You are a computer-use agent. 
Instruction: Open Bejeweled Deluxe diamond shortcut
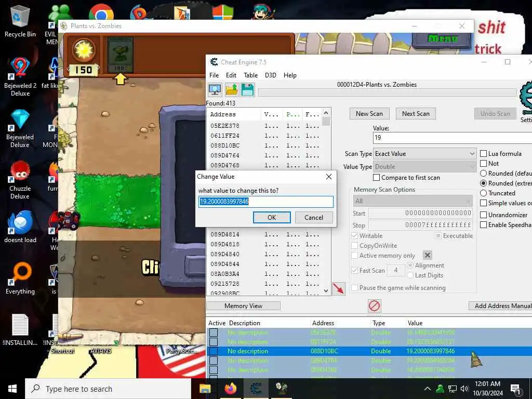pos(20,129)
